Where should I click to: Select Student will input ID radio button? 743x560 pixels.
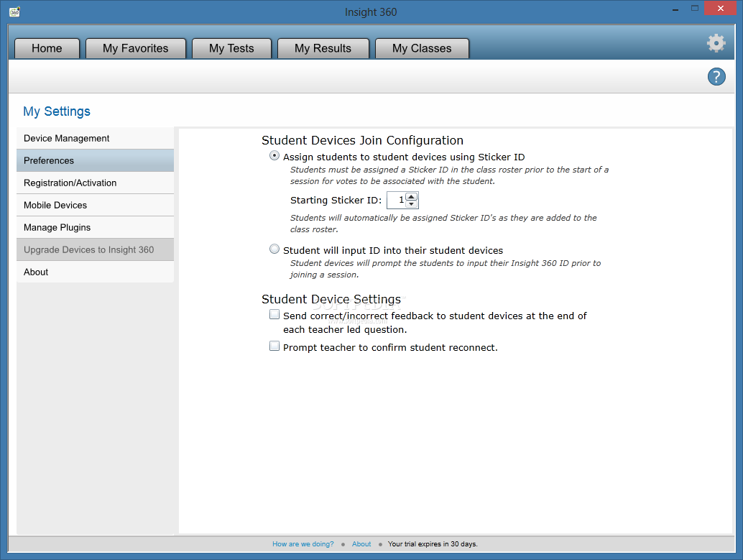tap(274, 249)
